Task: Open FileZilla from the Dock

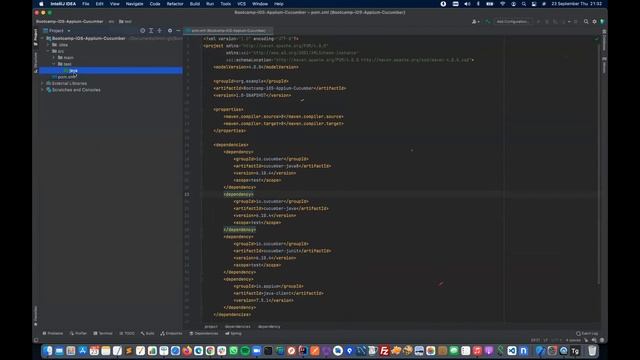Action: click(x=384, y=351)
